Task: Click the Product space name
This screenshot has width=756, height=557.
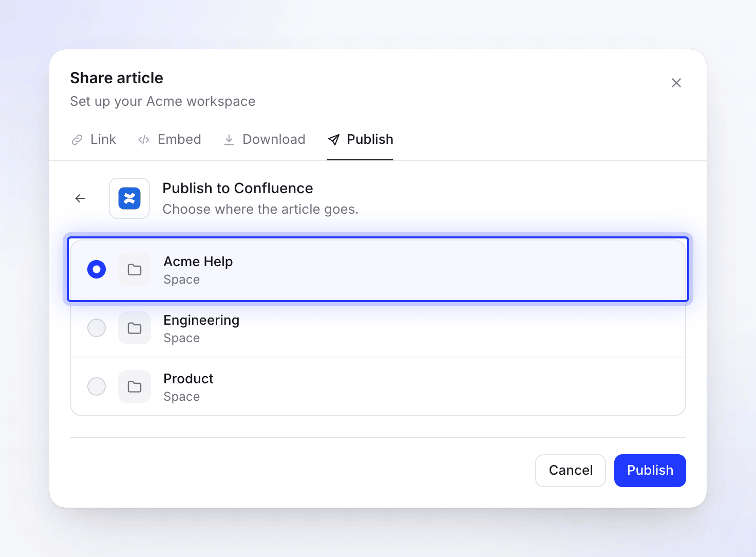Action: 188,379
